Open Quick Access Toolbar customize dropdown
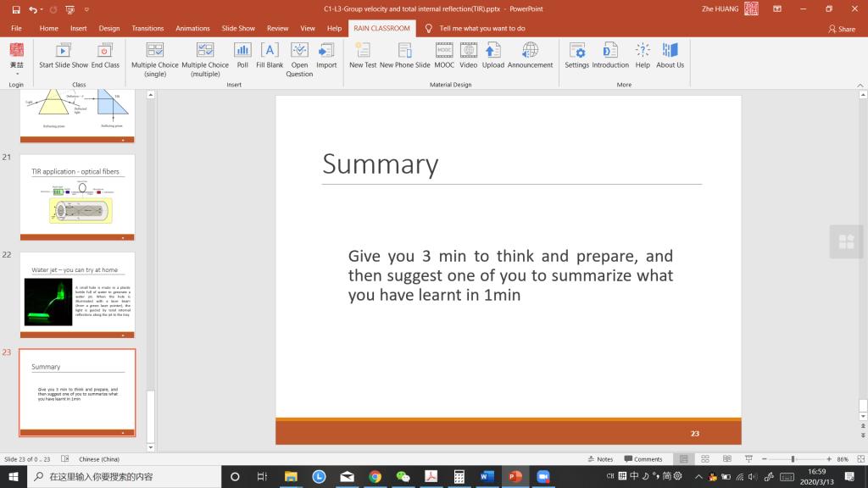The height and width of the screenshot is (488, 868). pyautogui.click(x=87, y=9)
